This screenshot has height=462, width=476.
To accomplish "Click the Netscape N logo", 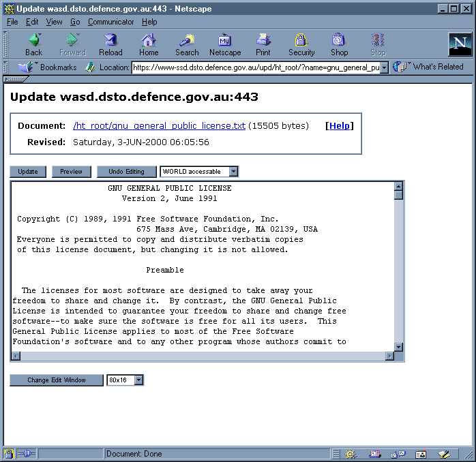I will [460, 44].
